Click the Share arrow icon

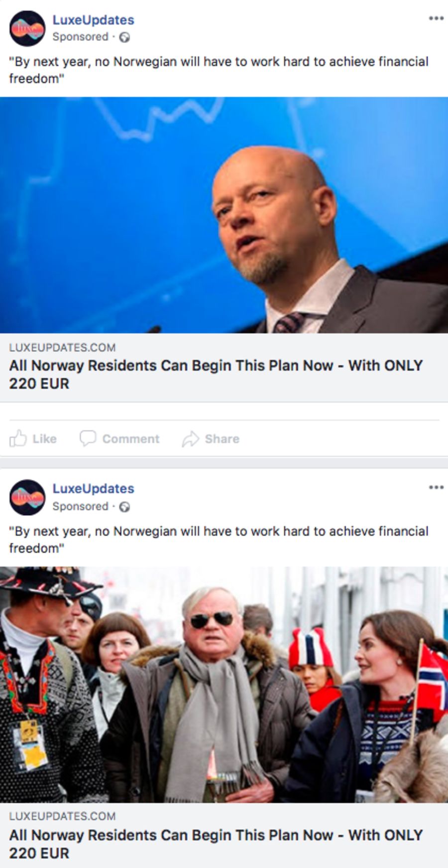point(190,438)
